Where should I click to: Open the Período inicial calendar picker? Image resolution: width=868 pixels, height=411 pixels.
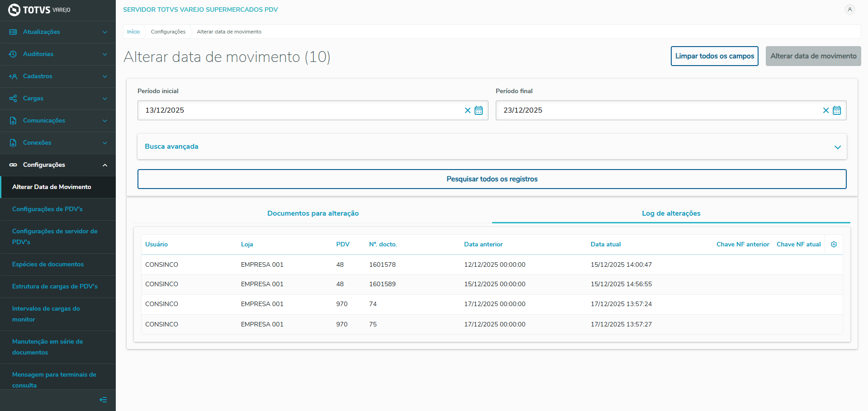pos(479,110)
